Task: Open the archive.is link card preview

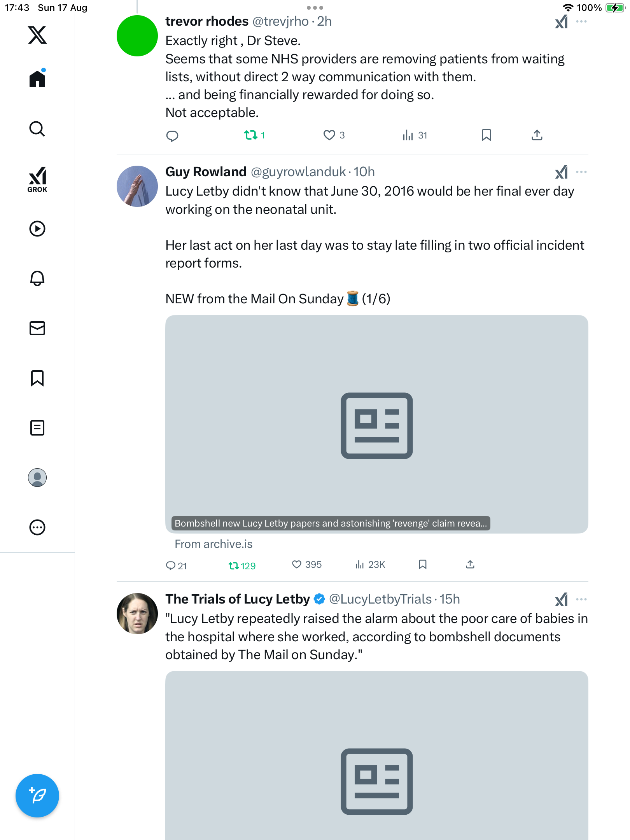Action: coord(376,424)
